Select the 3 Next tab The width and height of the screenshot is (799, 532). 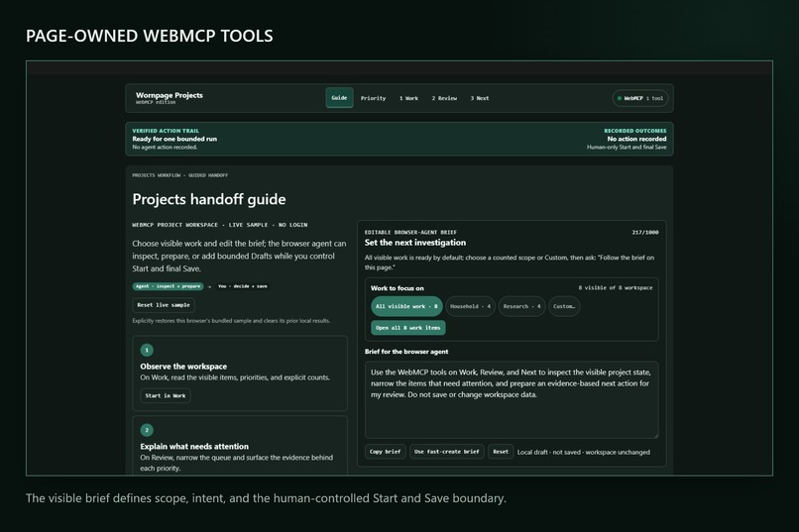point(480,98)
